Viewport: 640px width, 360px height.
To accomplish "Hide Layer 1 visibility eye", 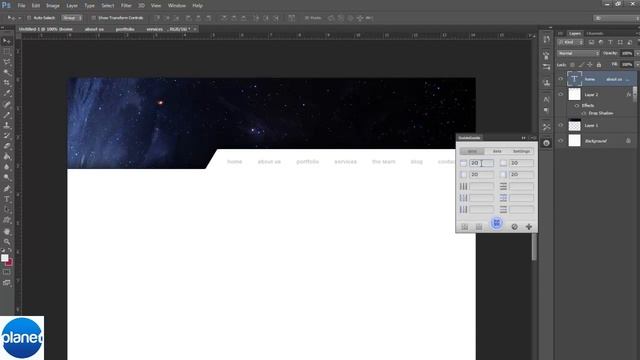I will click(560, 125).
